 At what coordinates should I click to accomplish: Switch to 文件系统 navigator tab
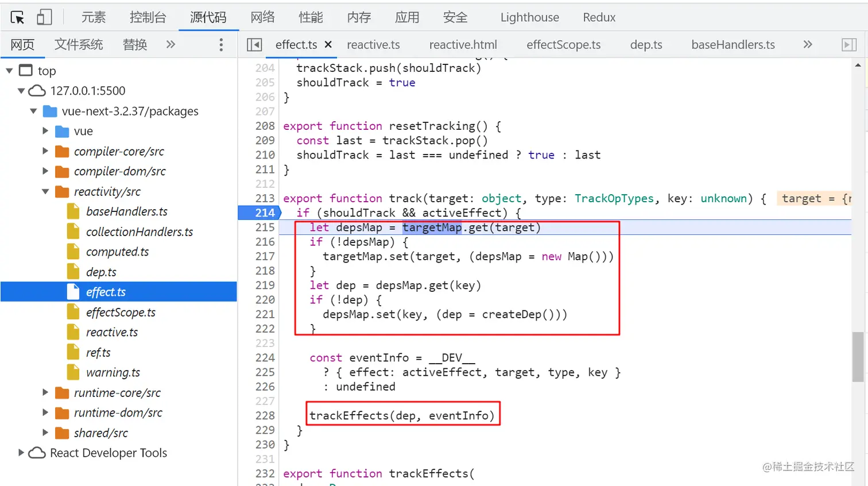click(79, 44)
